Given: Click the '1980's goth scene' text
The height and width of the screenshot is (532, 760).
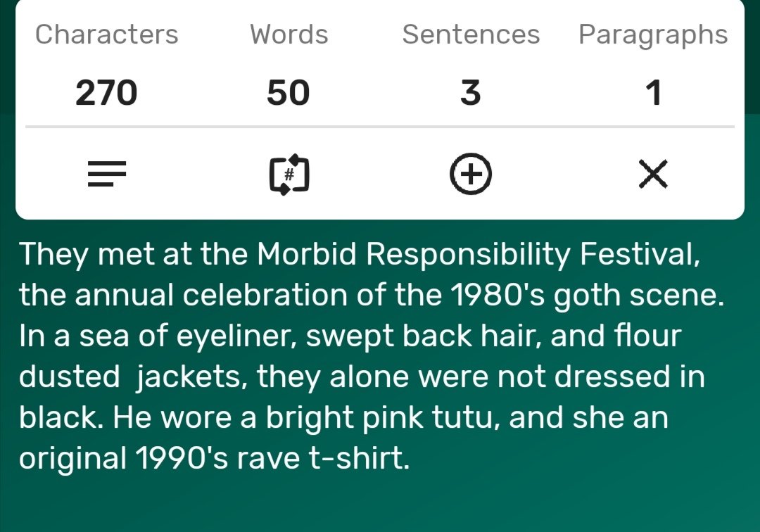Looking at the screenshot, I should point(587,295).
